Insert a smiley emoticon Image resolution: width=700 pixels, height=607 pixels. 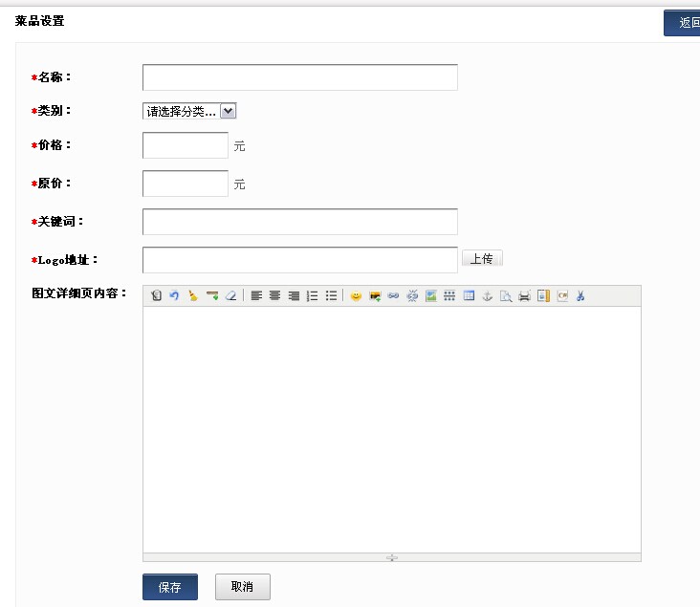[356, 296]
